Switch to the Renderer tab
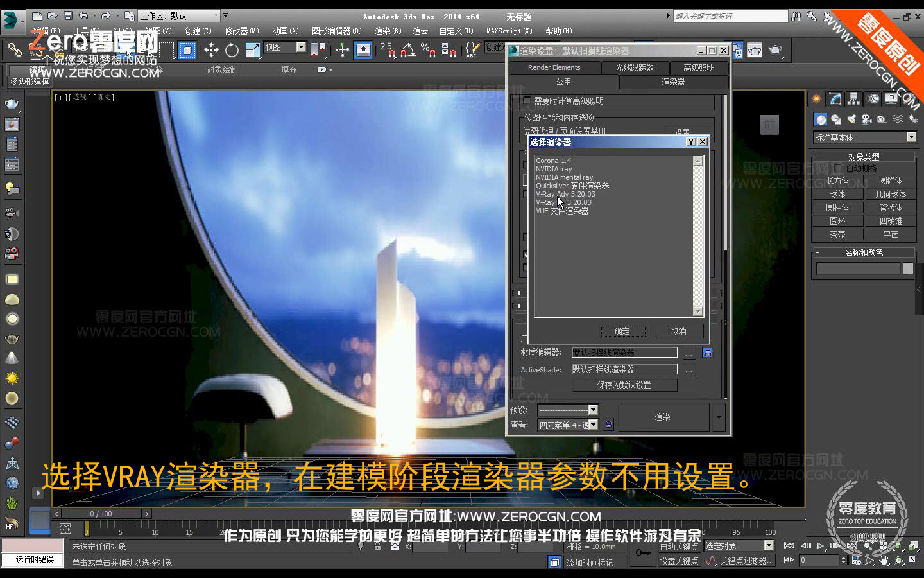924x578 pixels. click(673, 82)
